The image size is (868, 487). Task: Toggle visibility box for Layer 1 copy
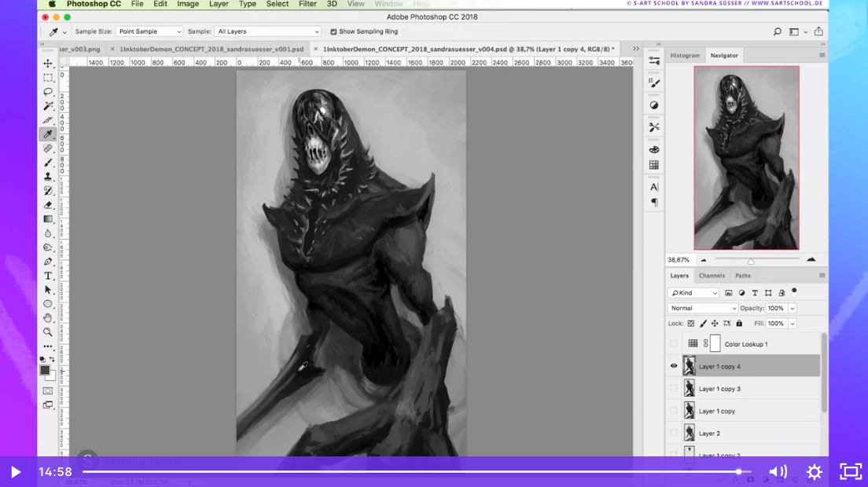pos(674,411)
